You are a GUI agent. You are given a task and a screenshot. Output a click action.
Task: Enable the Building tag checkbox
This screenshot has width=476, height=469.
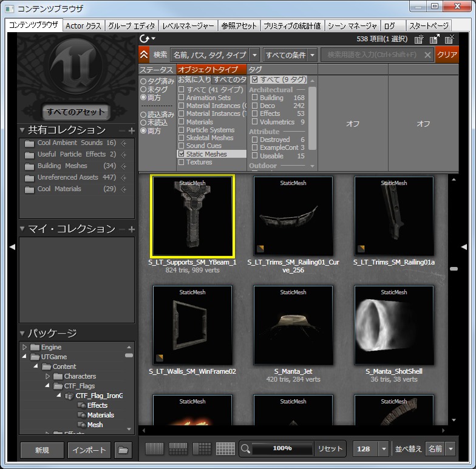pos(255,98)
